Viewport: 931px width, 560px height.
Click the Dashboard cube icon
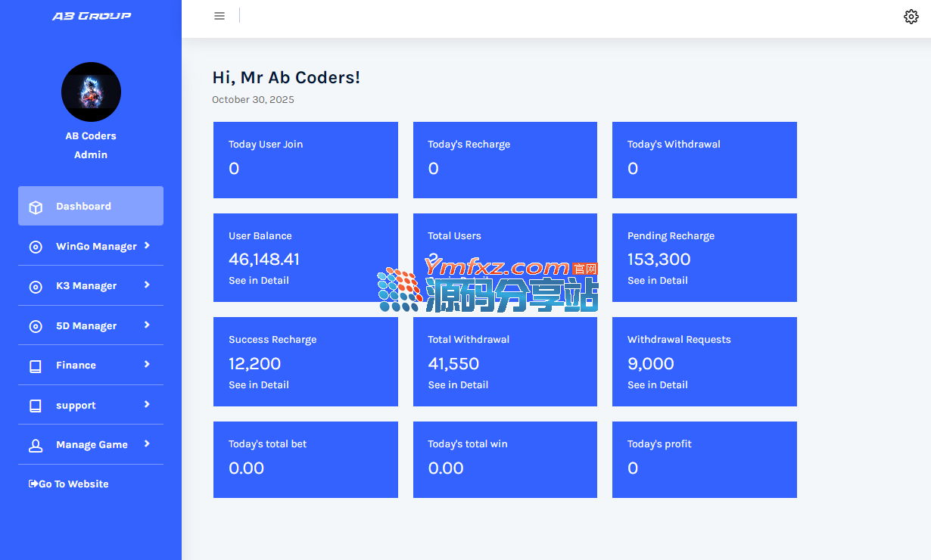[x=36, y=207]
